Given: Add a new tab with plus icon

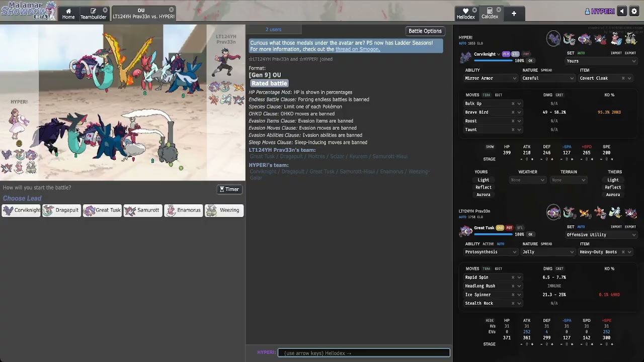Looking at the screenshot, I should pyautogui.click(x=514, y=14).
